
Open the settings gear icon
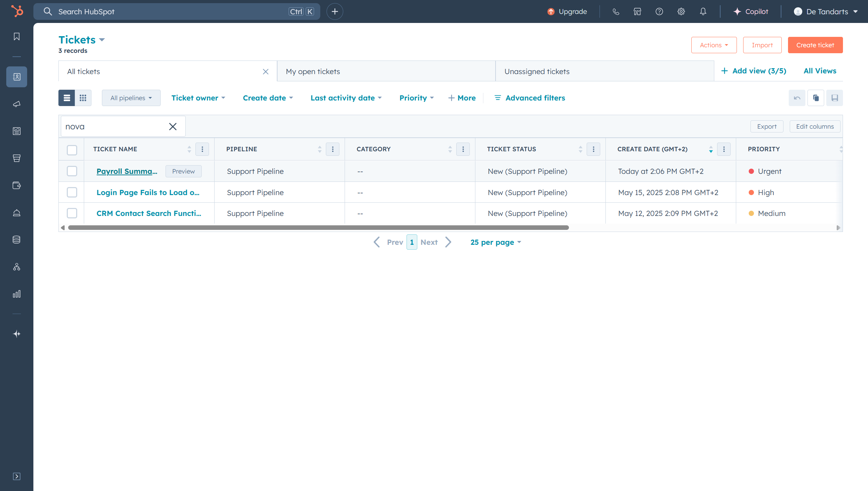click(x=681, y=11)
